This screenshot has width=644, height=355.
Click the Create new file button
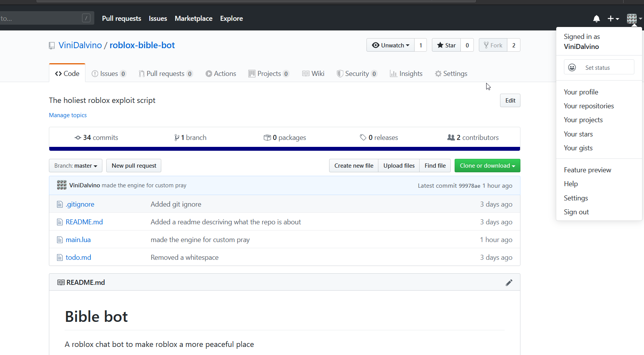[x=354, y=166]
